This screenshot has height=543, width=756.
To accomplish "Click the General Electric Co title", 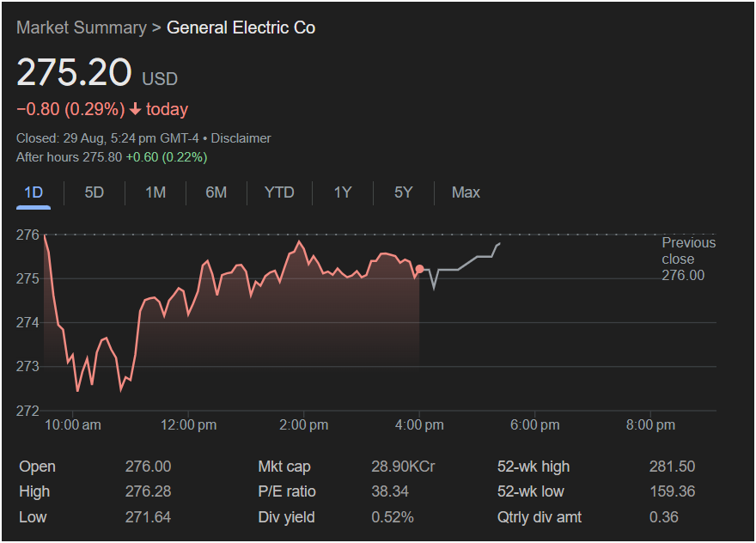I will (241, 27).
